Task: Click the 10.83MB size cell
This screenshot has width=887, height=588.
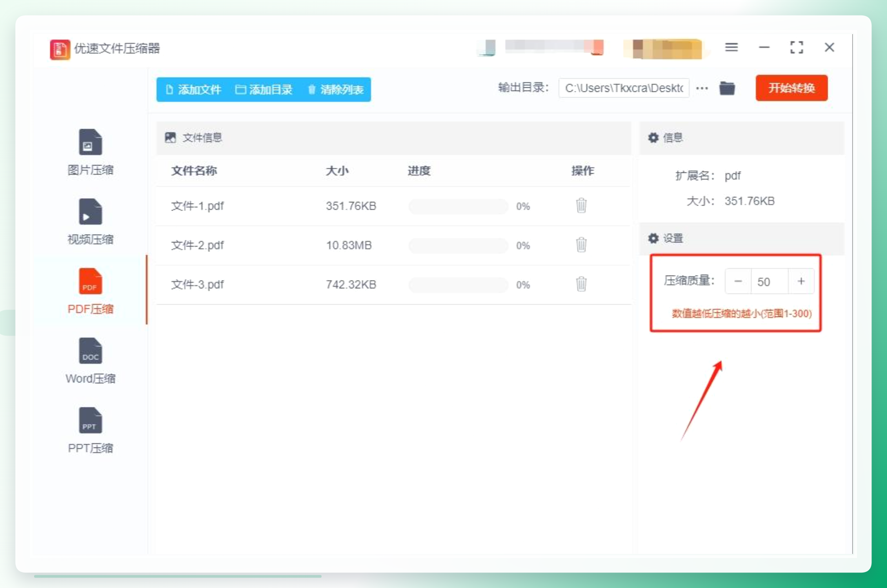Action: tap(348, 245)
